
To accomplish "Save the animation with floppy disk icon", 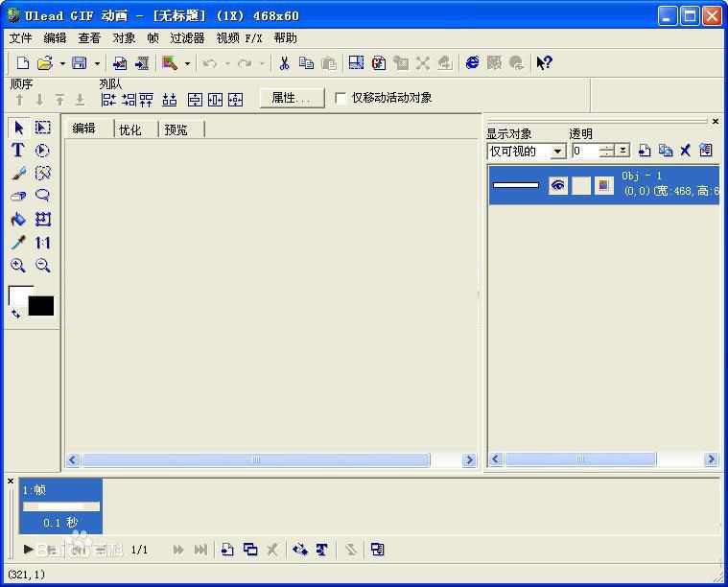I will 79,62.
